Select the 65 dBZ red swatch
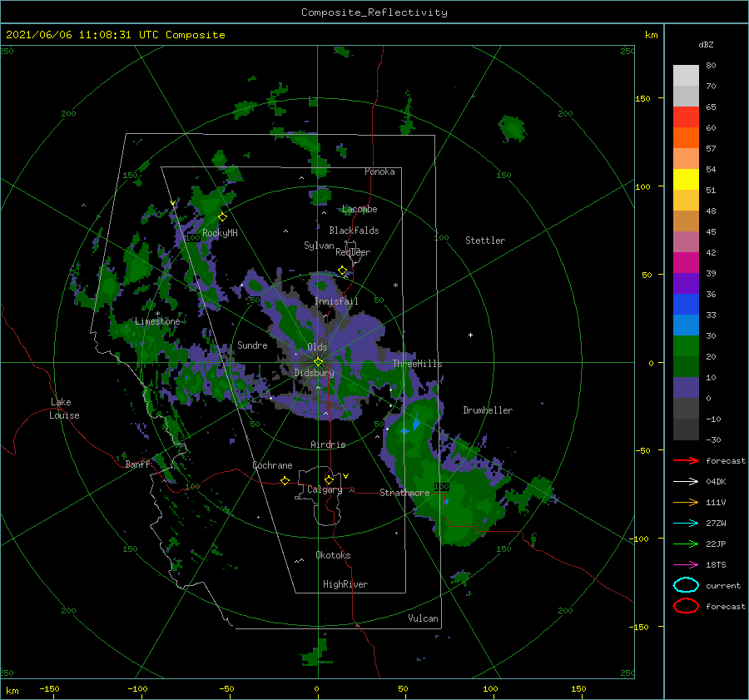 [x=686, y=117]
